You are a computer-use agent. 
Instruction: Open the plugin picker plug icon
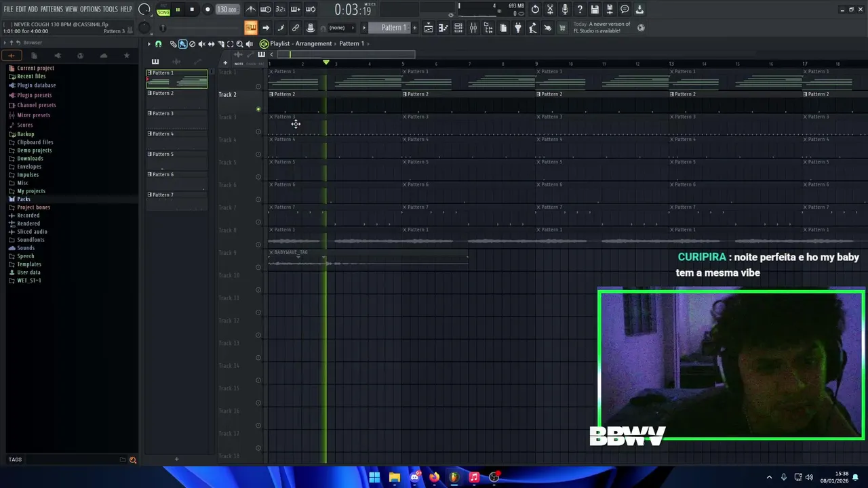coord(518,28)
